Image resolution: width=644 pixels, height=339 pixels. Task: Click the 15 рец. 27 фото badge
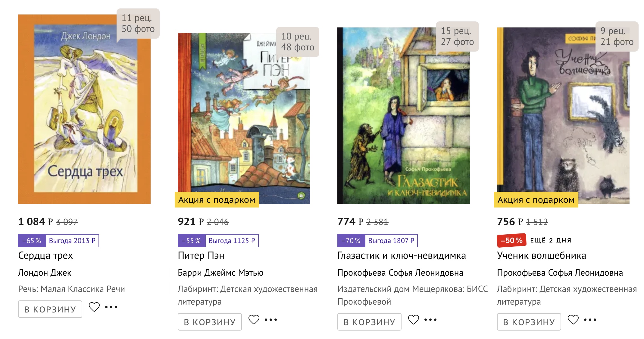pyautogui.click(x=457, y=36)
